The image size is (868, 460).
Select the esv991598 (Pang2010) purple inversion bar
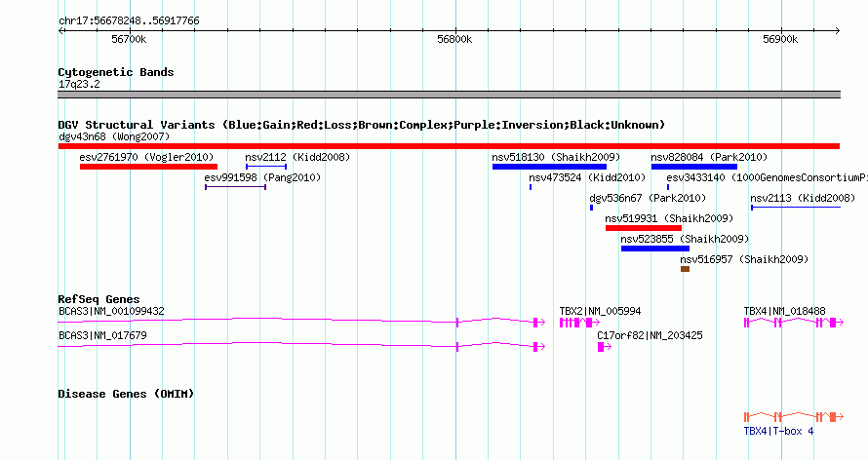[235, 187]
